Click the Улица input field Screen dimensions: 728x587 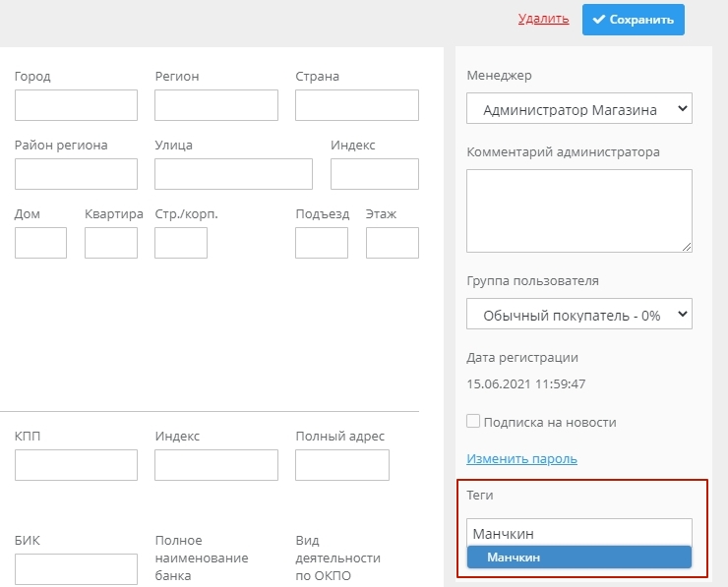tap(233, 174)
